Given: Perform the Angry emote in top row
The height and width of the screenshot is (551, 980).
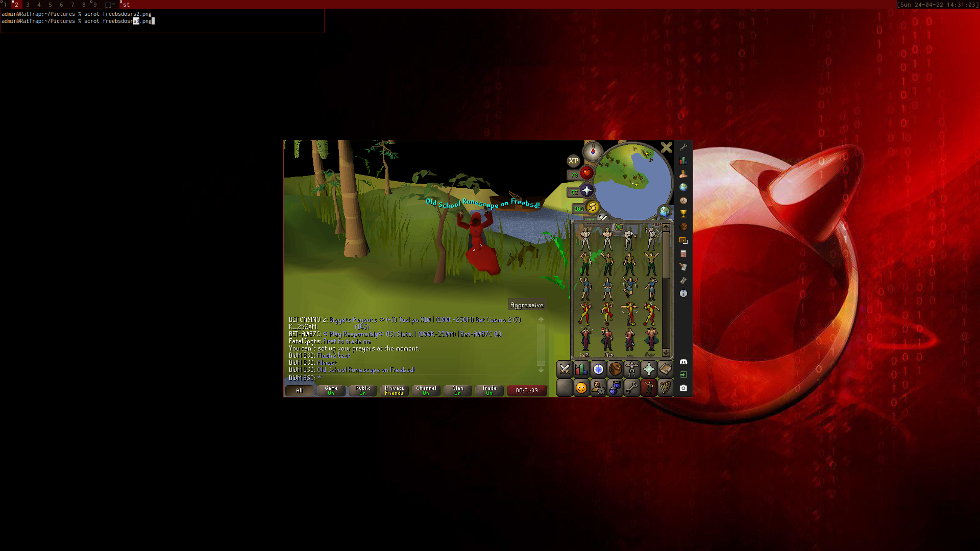Looking at the screenshot, I should (x=651, y=238).
